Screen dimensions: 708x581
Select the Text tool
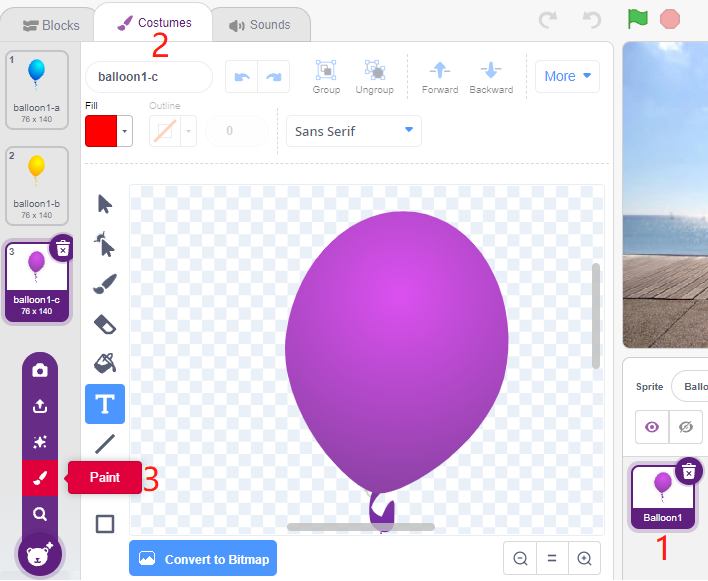click(105, 404)
